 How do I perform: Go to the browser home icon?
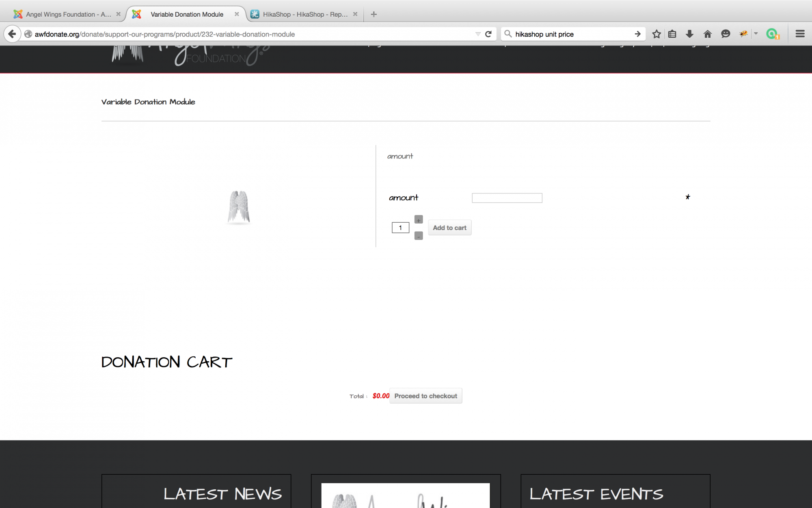708,34
